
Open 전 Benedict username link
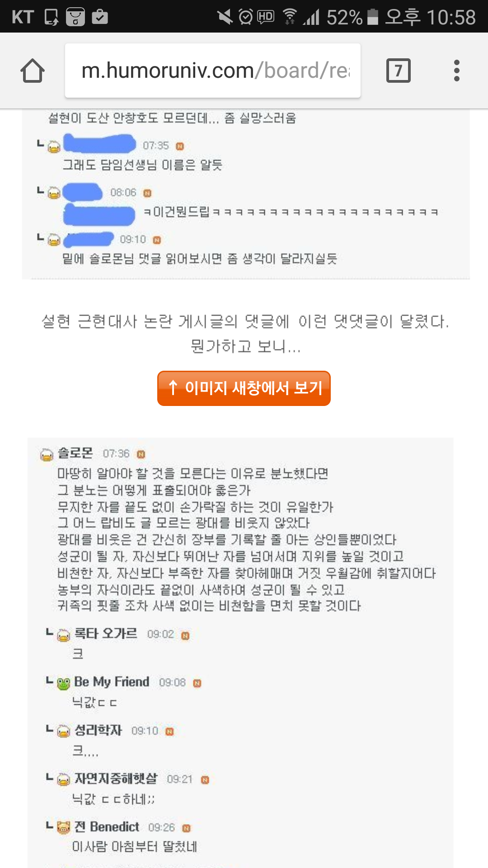click(x=107, y=827)
